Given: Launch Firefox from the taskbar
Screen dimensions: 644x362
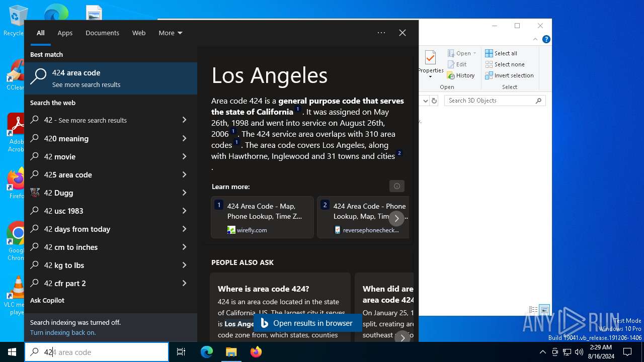Looking at the screenshot, I should 256,352.
